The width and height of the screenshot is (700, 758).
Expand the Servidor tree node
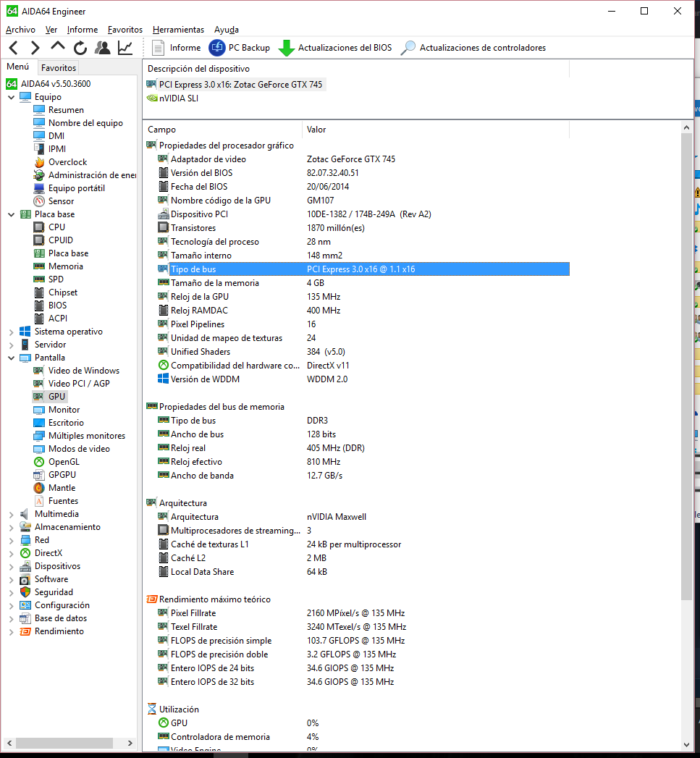[x=11, y=345]
